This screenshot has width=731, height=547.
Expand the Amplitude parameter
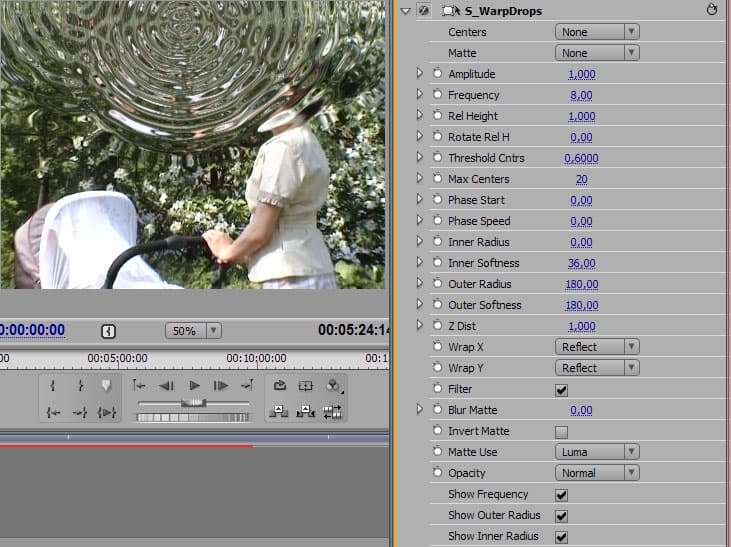(x=419, y=73)
